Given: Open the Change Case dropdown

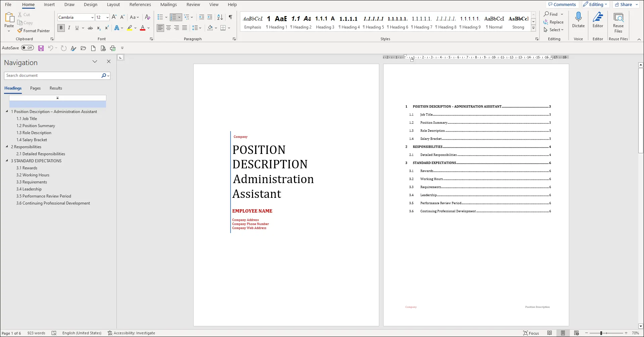Looking at the screenshot, I should coord(134,17).
